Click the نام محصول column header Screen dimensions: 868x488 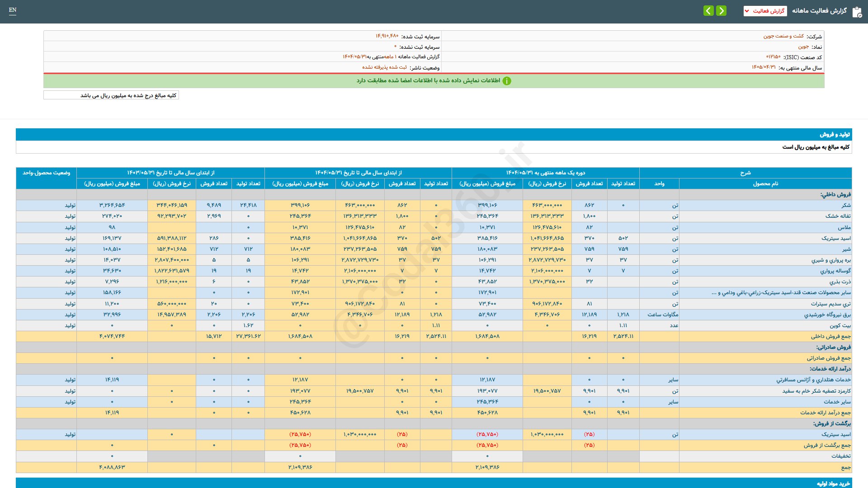click(765, 183)
